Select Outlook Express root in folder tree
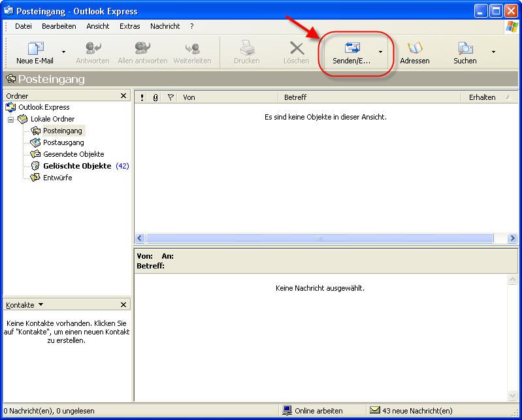522x420 pixels. pos(44,107)
